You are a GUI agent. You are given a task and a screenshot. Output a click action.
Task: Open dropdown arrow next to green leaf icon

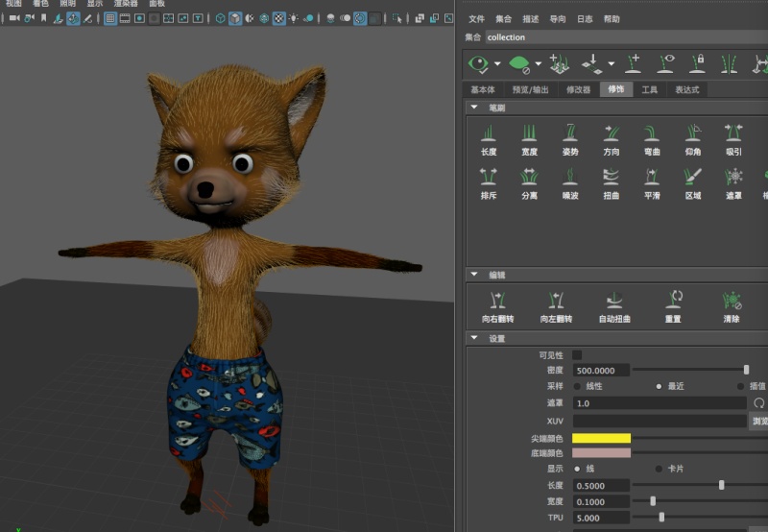[539, 63]
